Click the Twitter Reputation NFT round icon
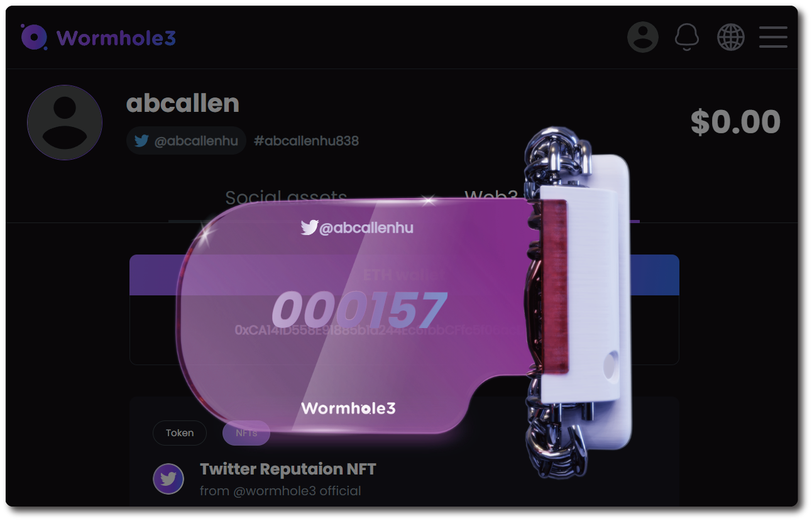Viewport: 812px width, 521px height. pos(168,479)
